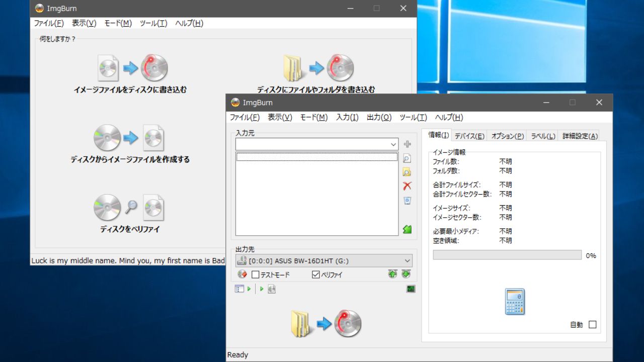Image resolution: width=644 pixels, height=362 pixels.
Task: Click the green up arrow tray icon
Action: [392, 274]
